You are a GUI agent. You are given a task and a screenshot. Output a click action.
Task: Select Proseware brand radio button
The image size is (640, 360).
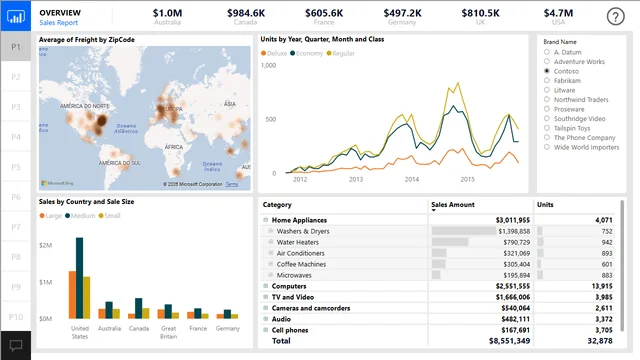[547, 109]
